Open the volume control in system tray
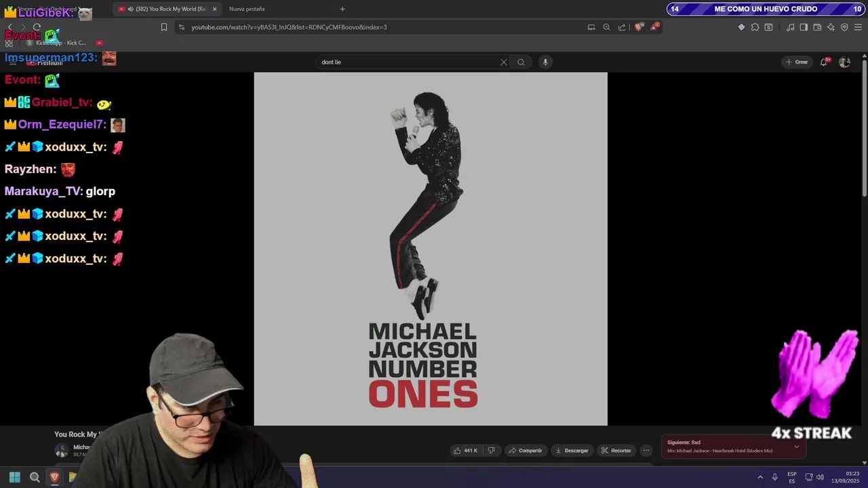 [x=820, y=477]
